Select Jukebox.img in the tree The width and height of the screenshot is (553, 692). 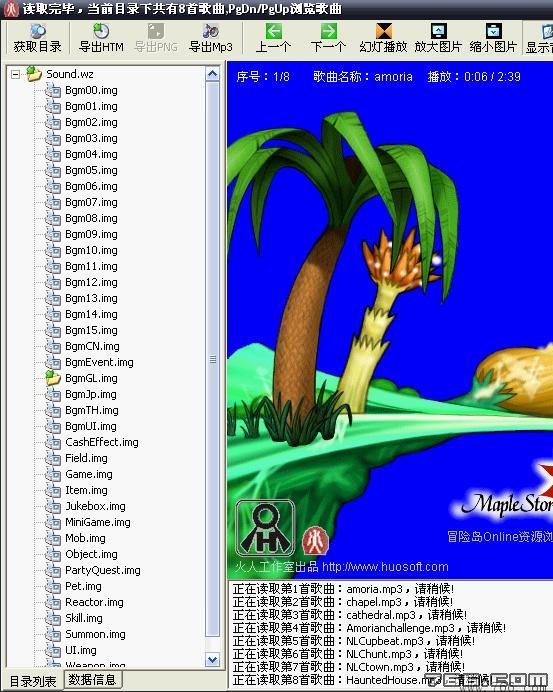tap(95, 506)
